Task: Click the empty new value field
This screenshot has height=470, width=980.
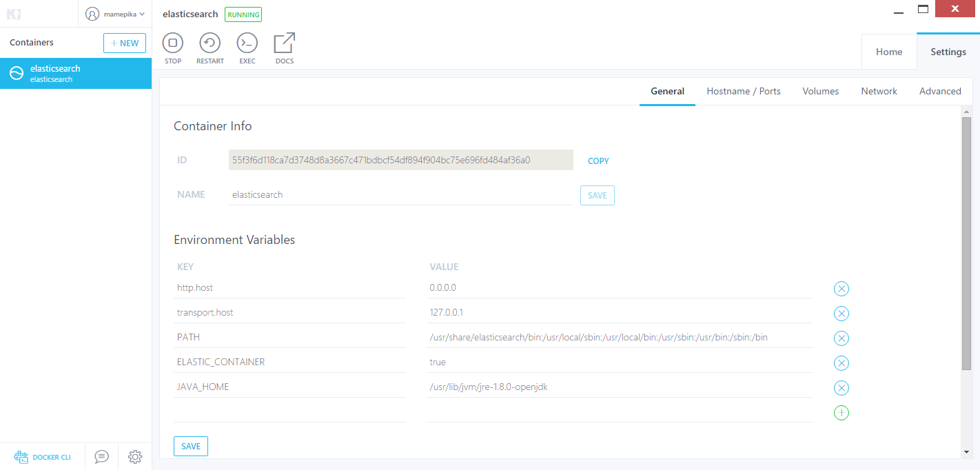Action: (x=620, y=411)
